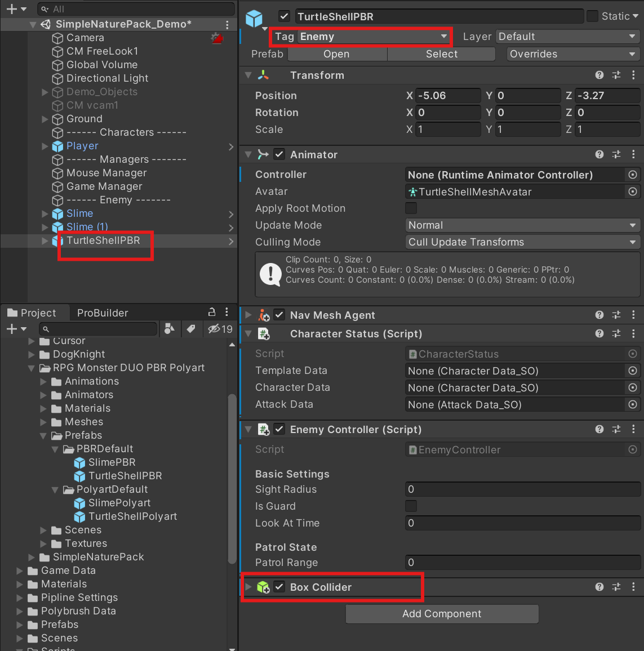Open Transform component kebab menu
Screen dimensions: 644x651
click(633, 75)
